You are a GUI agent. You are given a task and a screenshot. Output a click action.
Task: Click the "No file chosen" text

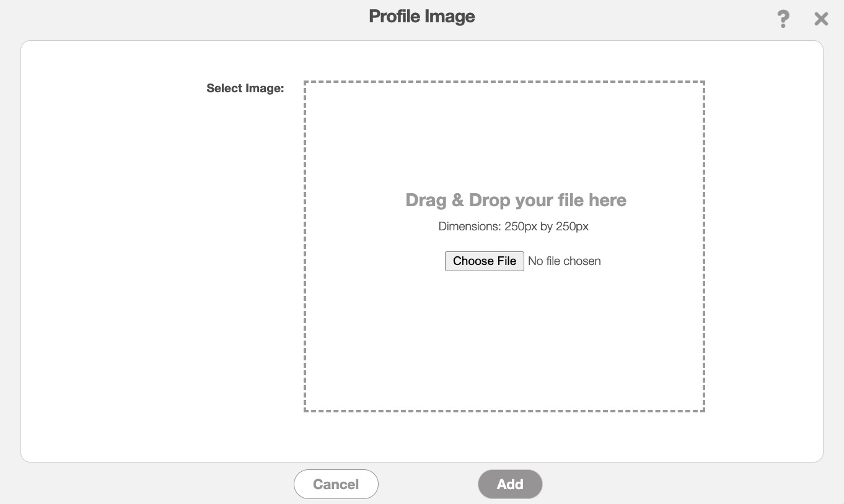pos(564,261)
